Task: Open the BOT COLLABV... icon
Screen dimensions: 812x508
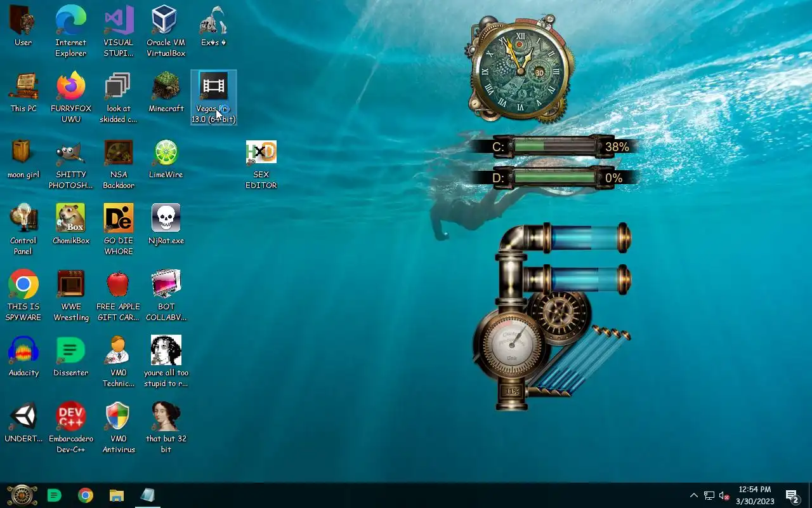Action: [166, 295]
